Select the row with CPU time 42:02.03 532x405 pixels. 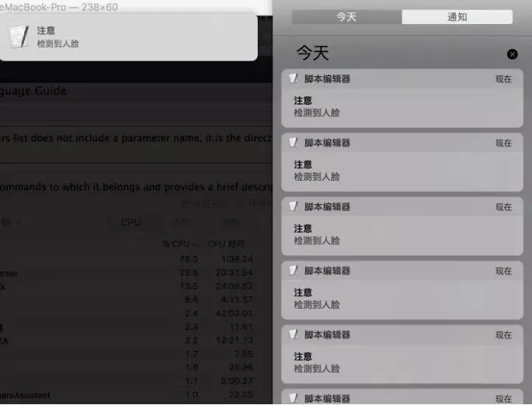point(136,313)
